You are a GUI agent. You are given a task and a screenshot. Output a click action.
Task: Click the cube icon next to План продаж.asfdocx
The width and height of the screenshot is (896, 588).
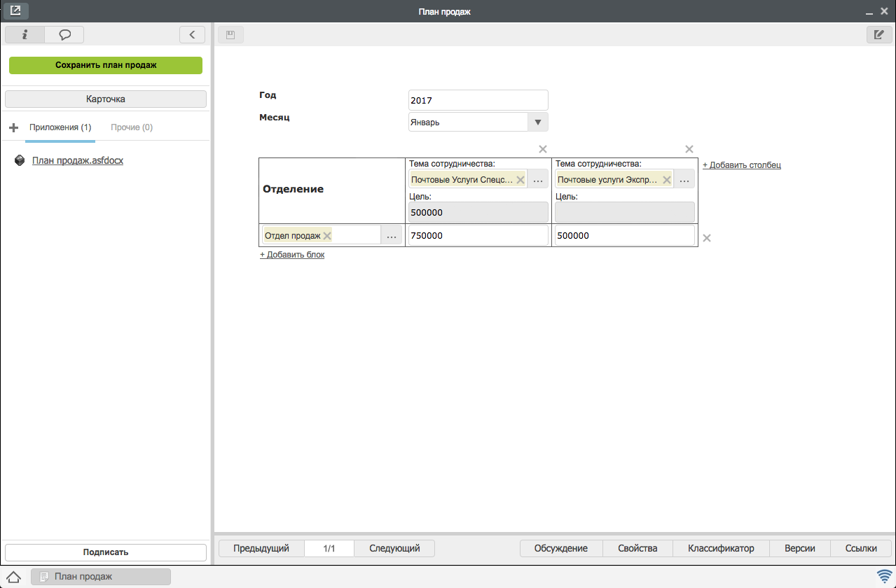(20, 160)
